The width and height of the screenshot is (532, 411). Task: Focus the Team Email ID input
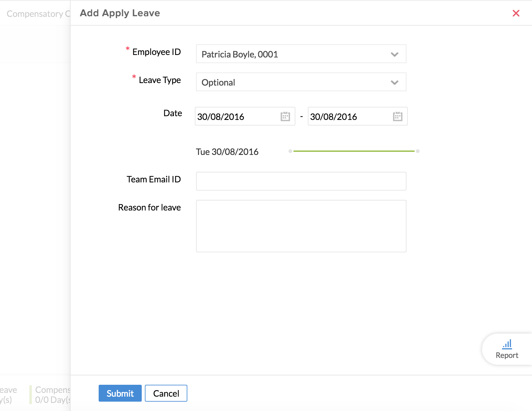point(301,181)
